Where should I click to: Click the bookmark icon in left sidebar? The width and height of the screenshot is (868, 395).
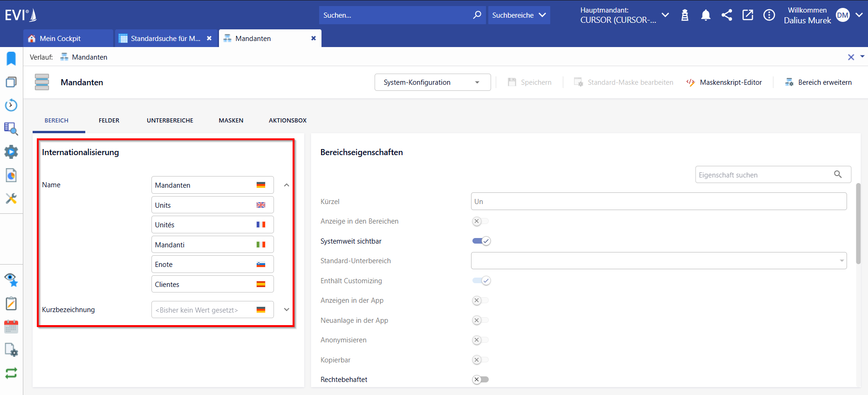(x=11, y=58)
